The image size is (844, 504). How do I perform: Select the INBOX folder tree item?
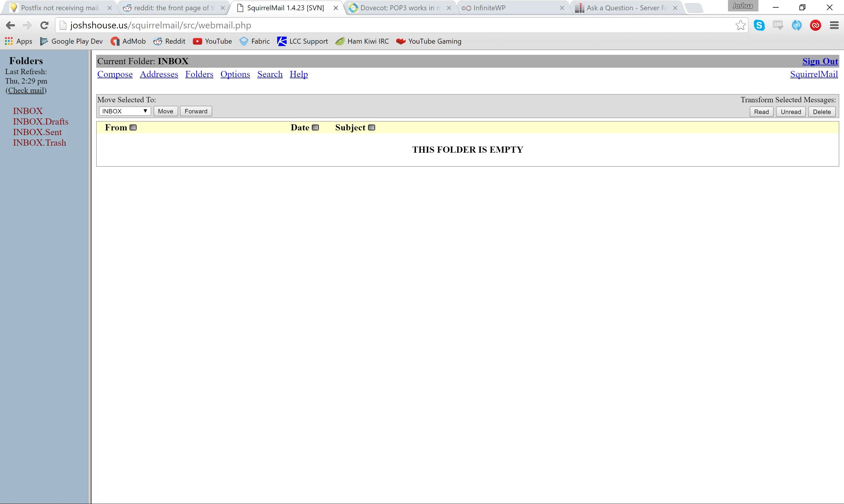click(28, 111)
